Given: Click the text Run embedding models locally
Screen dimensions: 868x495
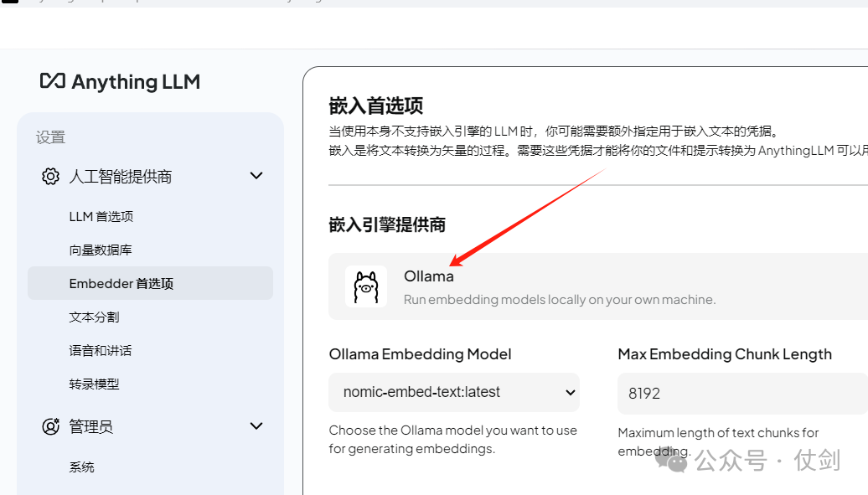Looking at the screenshot, I should (560, 300).
